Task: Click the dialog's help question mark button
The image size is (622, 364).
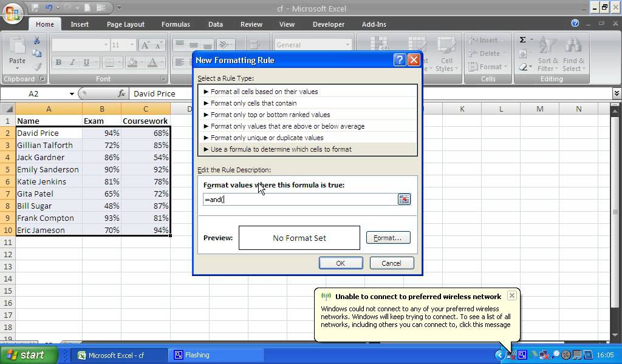Action: [x=400, y=60]
